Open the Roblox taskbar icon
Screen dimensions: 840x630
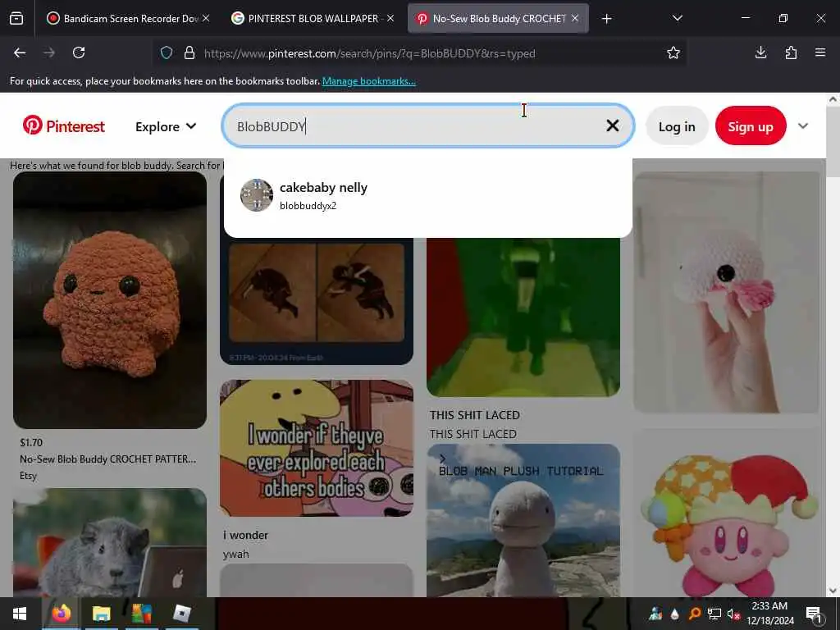[x=181, y=614]
